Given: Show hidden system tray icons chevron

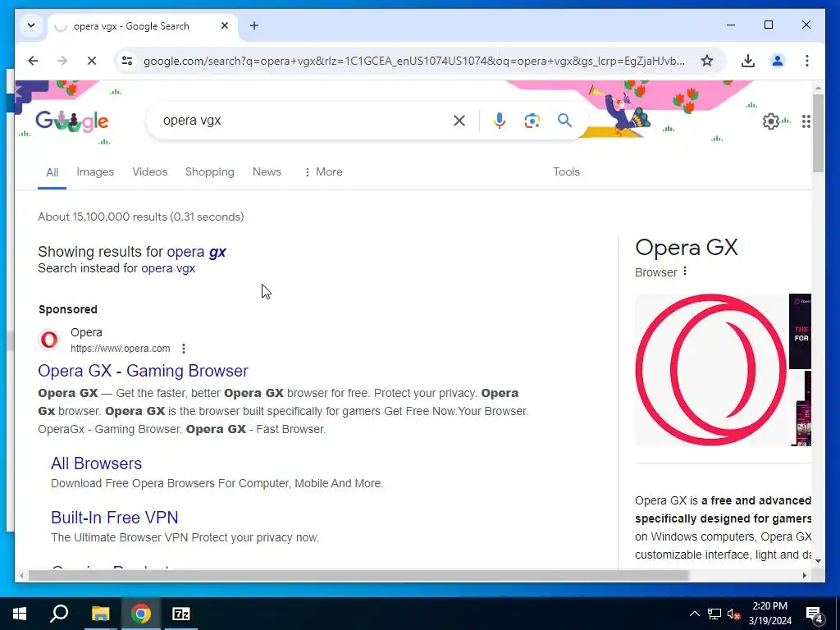Looking at the screenshot, I should [694, 614].
